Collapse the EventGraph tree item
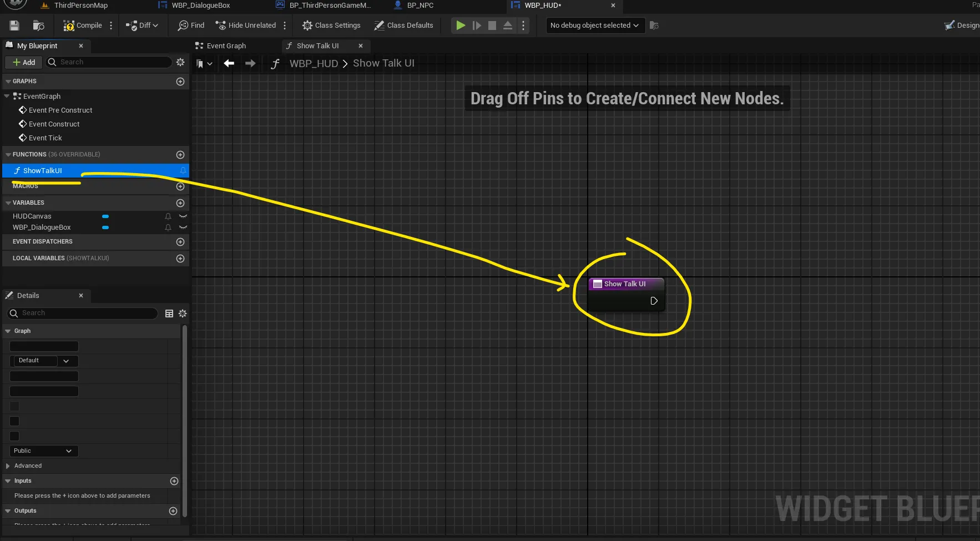This screenshot has height=541, width=980. [x=7, y=96]
